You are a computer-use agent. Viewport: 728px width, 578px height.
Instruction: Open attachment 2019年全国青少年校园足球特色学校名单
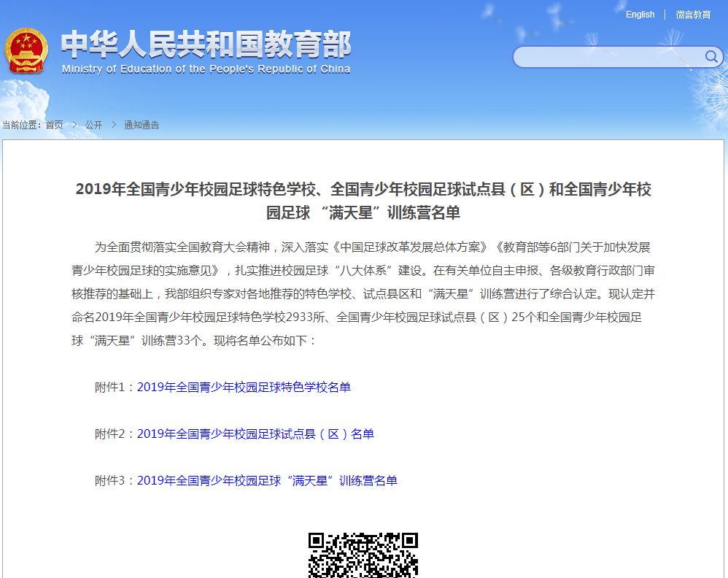[x=244, y=388]
